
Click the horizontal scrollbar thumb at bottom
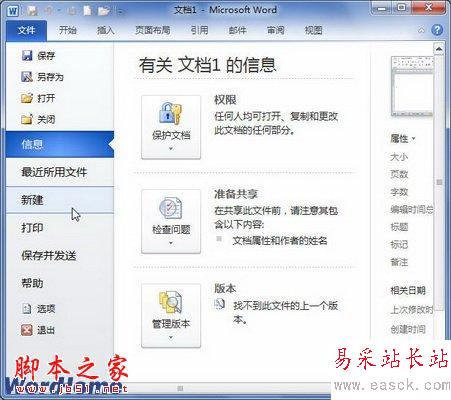point(180,388)
